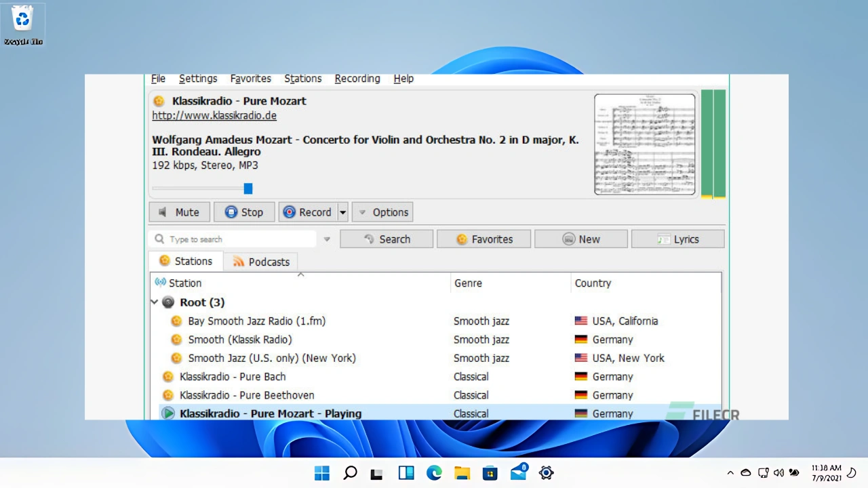This screenshot has width=868, height=488.
Task: Click the song title Wolfgang Amadeus Mozart text
Action: point(366,146)
